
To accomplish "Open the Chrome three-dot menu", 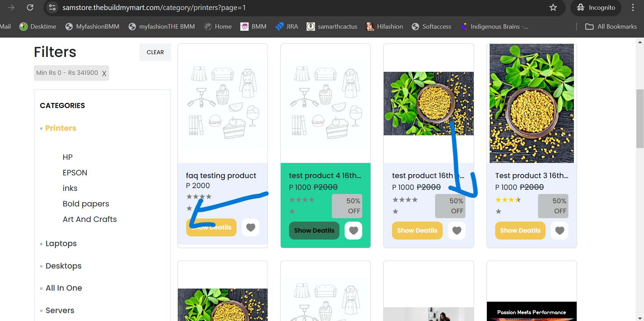I will point(633,7).
